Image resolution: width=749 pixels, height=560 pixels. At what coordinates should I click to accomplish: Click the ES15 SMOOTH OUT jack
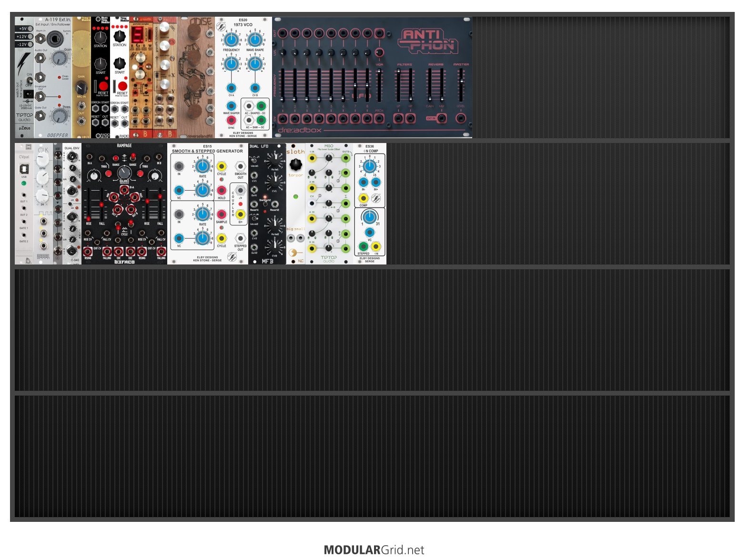pos(241,166)
